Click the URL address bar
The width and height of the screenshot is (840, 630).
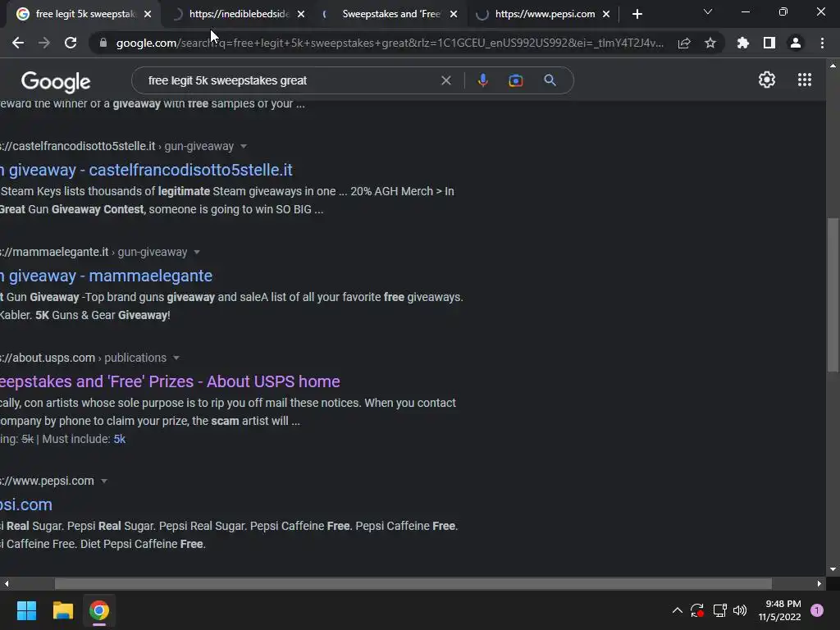click(390, 43)
